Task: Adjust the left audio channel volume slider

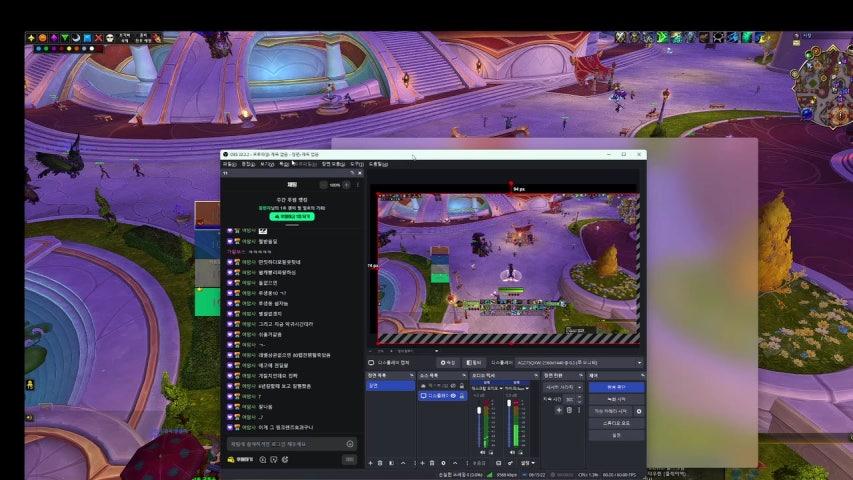Action: click(479, 410)
